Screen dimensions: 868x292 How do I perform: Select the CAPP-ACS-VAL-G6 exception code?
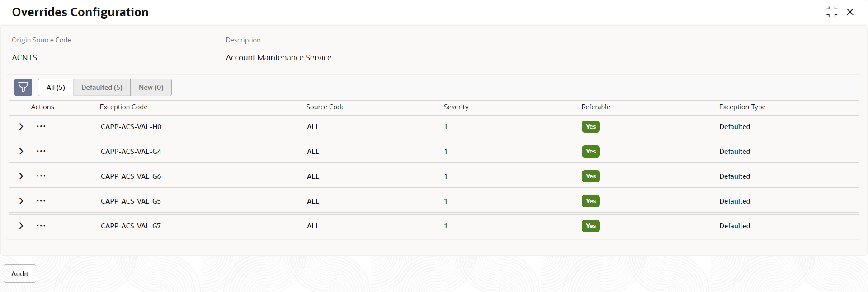click(131, 176)
